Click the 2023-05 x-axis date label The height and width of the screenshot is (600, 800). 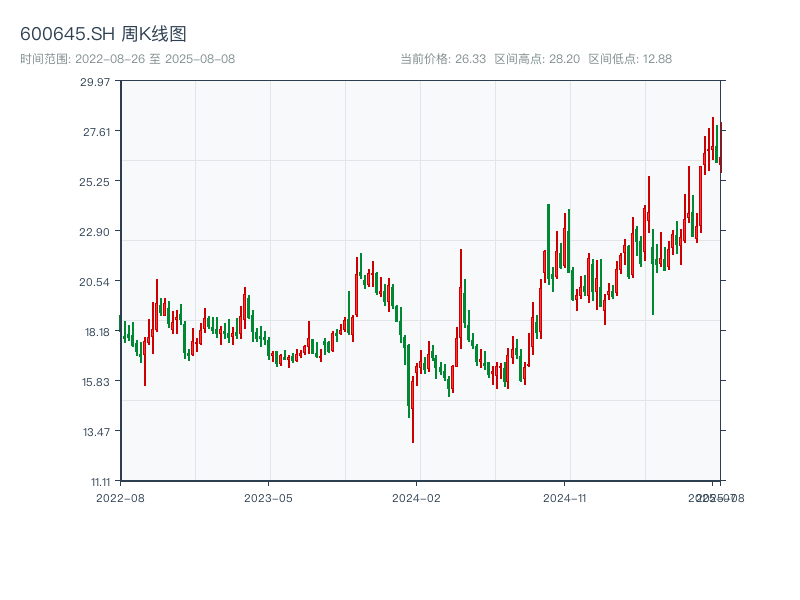point(269,497)
